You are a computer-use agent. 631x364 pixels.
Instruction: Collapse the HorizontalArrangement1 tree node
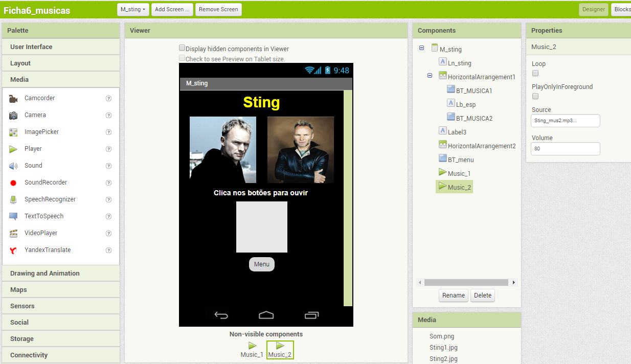click(x=430, y=76)
